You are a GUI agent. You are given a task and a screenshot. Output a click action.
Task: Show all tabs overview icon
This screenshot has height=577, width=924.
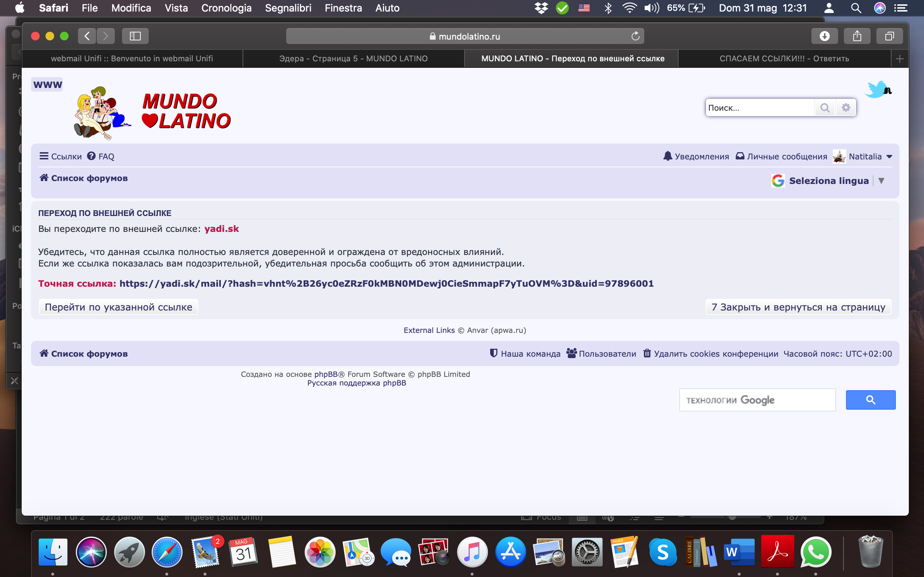[889, 36]
